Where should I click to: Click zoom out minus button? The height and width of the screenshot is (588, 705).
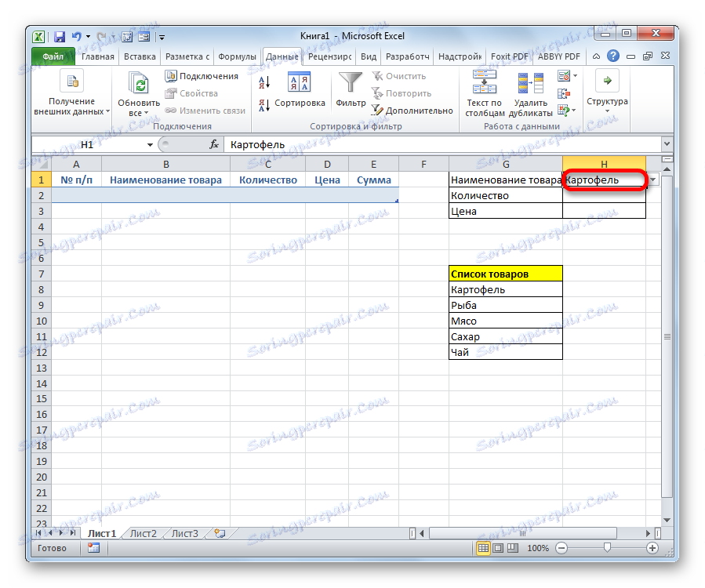tap(561, 548)
